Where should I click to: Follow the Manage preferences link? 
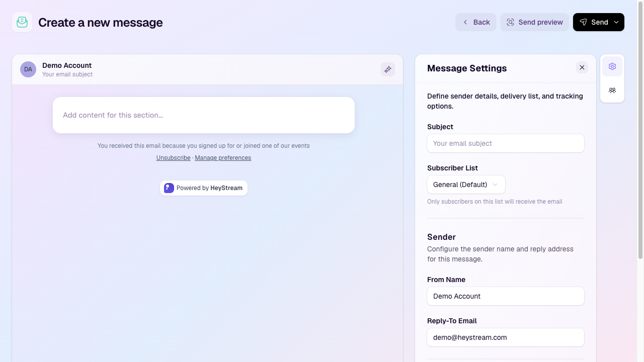click(x=223, y=158)
